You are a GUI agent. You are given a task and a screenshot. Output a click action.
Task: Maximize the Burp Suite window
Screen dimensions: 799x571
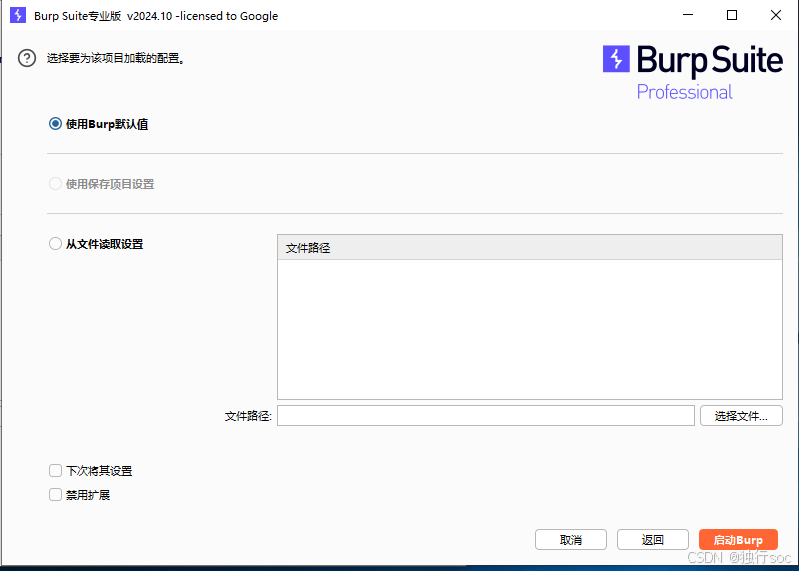(732, 15)
